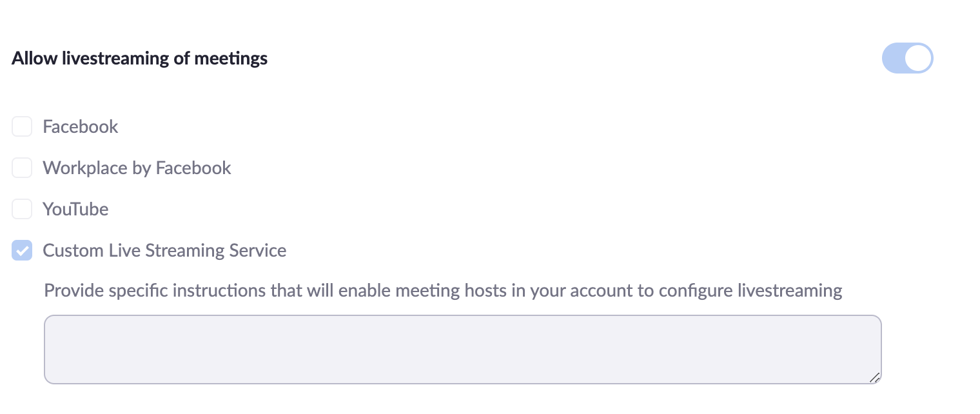Click the white checkmark icon for Custom service
Screen dimensions: 980x414
pos(22,250)
